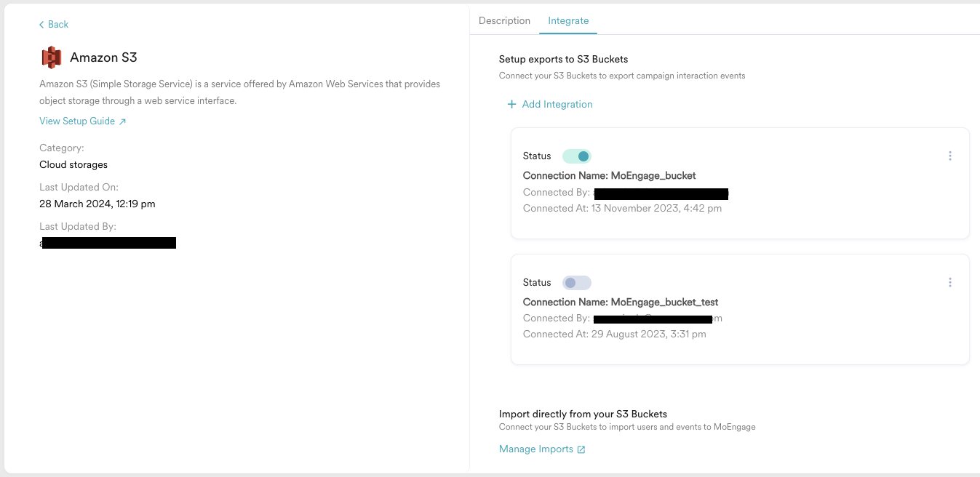Click the plus icon for Add Integration

tap(511, 105)
